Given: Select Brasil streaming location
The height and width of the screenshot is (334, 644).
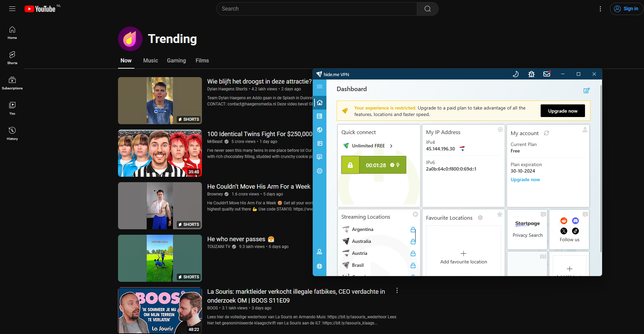Looking at the screenshot, I should tap(358, 265).
